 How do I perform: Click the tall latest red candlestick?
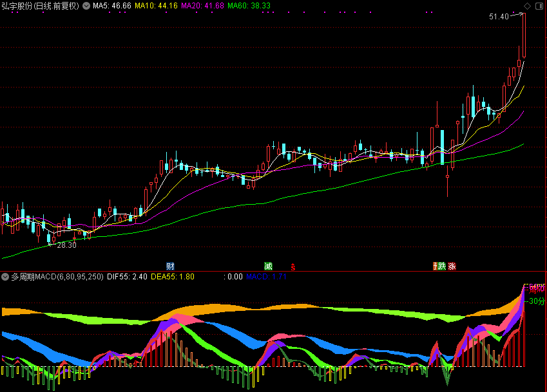(x=524, y=35)
